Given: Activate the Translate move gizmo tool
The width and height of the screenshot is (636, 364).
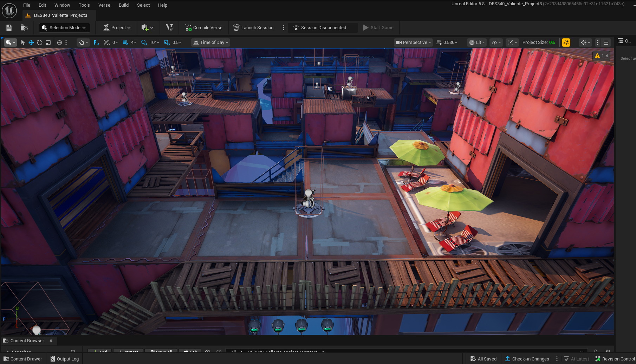Looking at the screenshot, I should tap(31, 43).
